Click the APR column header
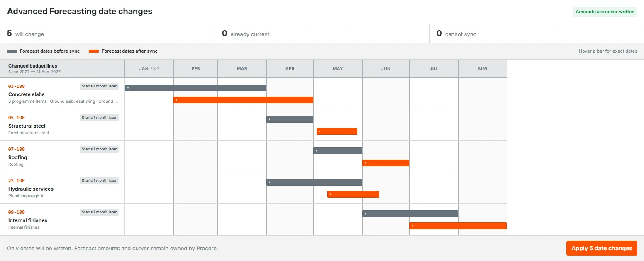This screenshot has height=261, width=644. pyautogui.click(x=290, y=69)
